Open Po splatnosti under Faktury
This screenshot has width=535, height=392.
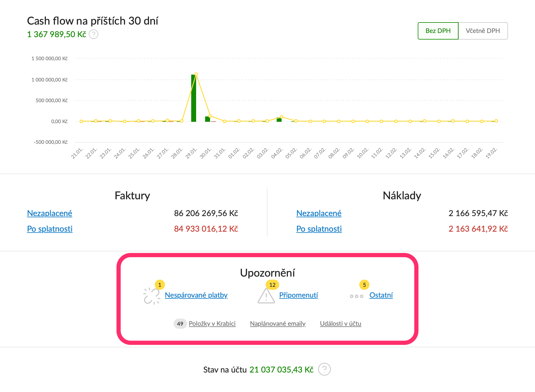[50, 229]
